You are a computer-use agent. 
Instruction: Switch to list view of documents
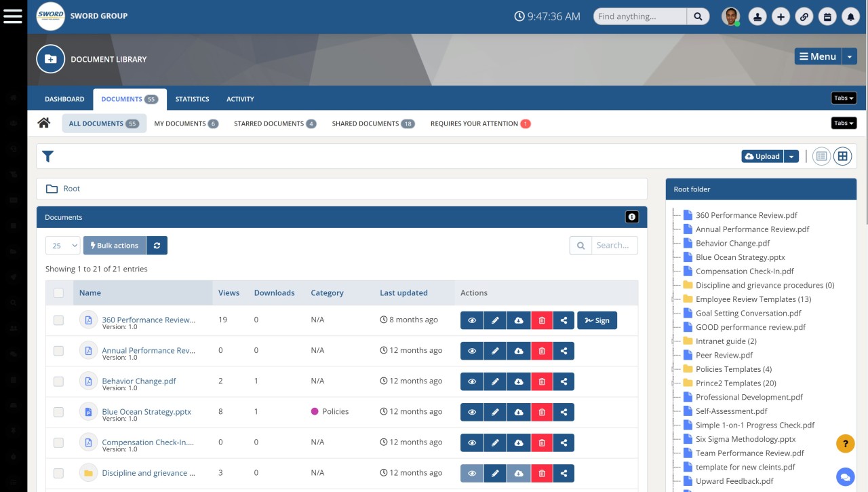(x=821, y=155)
